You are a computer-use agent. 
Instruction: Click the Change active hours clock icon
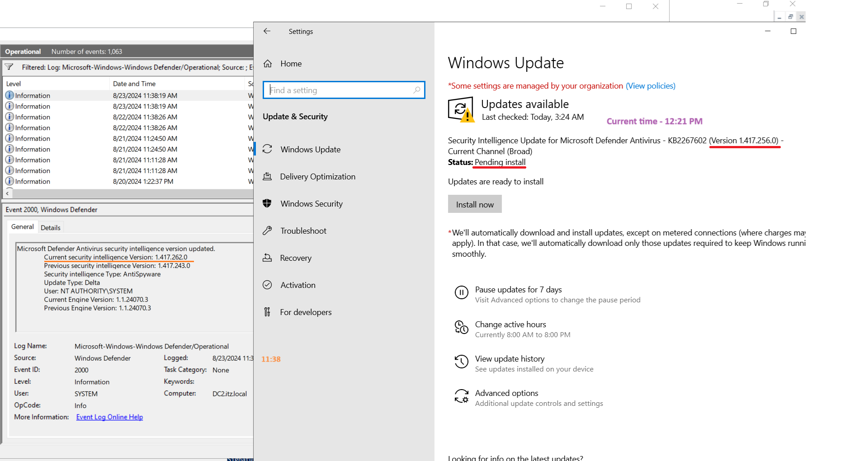(461, 327)
